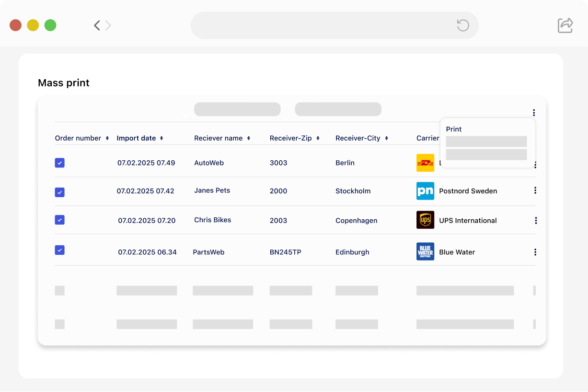The height and width of the screenshot is (392, 588).
Task: Click the Blue Water Shipping logo
Action: pyautogui.click(x=425, y=251)
